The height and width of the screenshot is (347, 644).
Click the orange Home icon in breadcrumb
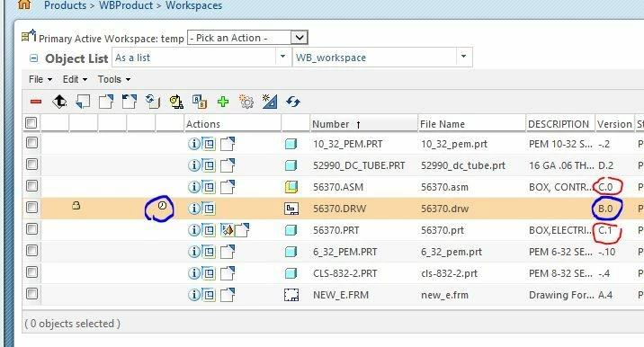tap(24, 4)
